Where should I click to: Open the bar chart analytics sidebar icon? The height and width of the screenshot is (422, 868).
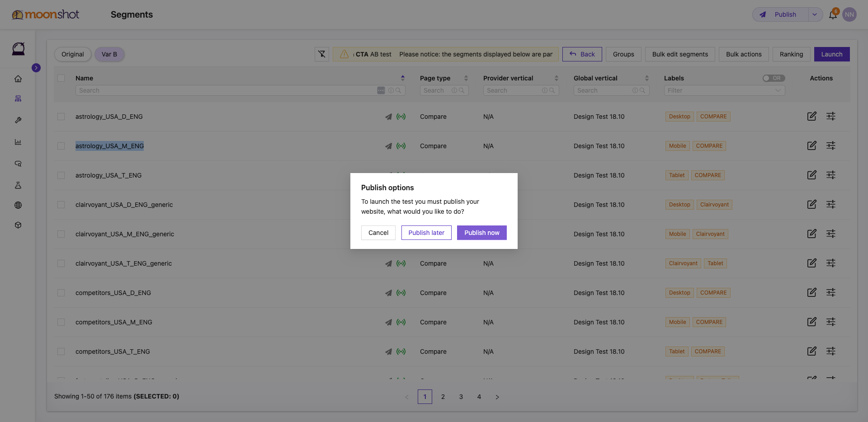(18, 142)
